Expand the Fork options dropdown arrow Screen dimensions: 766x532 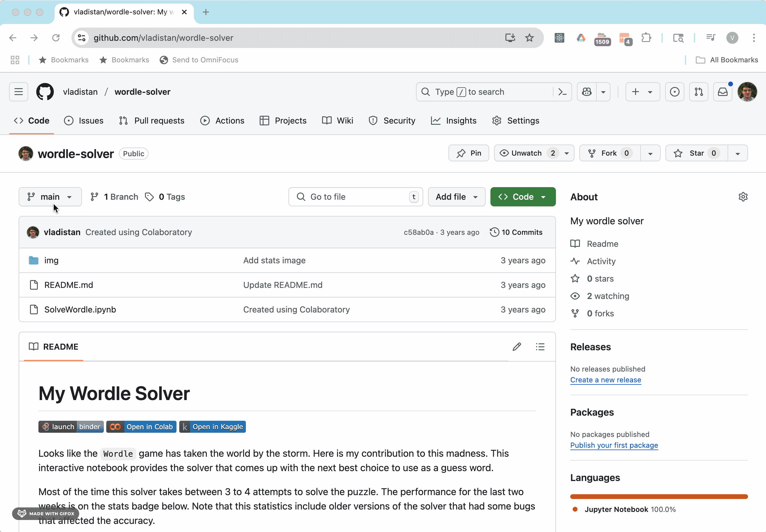click(x=650, y=153)
